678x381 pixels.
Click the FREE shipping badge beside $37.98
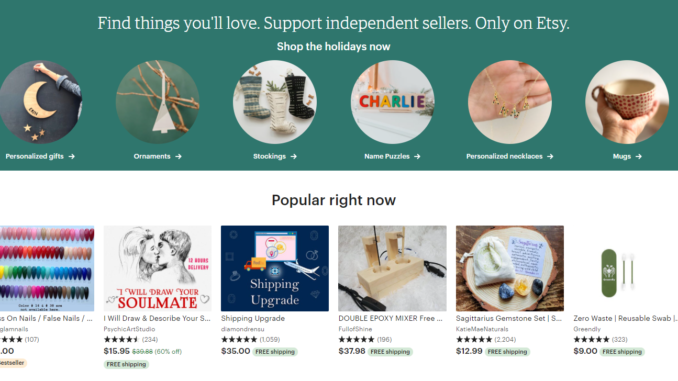tap(390, 352)
